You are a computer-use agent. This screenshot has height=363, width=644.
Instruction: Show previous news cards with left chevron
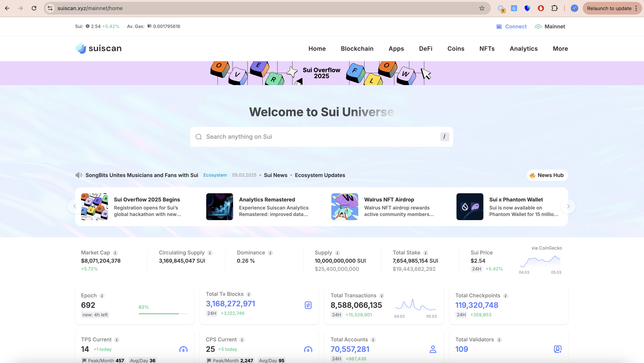coord(75,206)
